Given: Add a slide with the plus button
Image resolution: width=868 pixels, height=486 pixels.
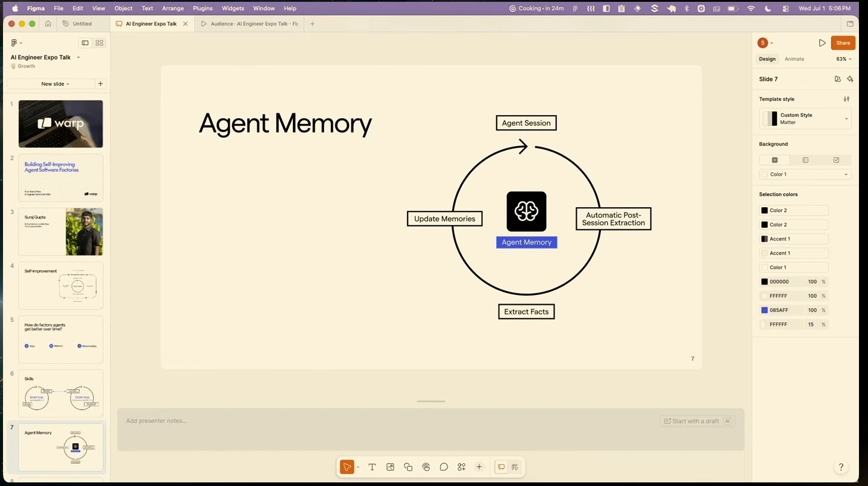Looking at the screenshot, I should click(101, 84).
